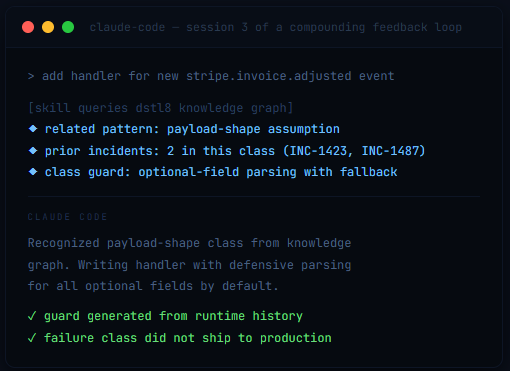The image size is (510, 371).
Task: Click optional-field parsing with fallback text
Action: [268, 172]
